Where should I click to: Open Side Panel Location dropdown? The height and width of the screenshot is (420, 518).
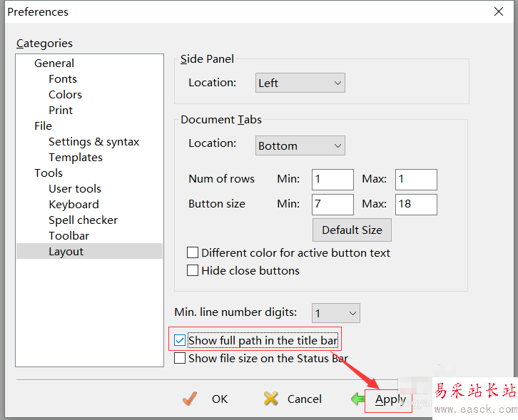point(300,83)
